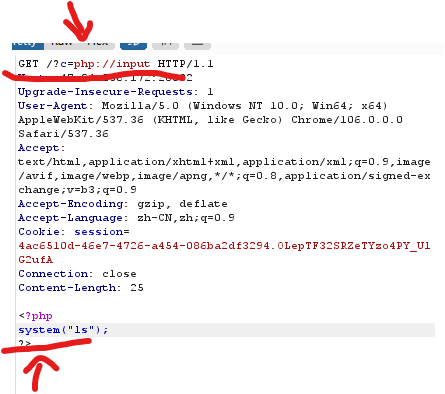Click the G2ufA cookie continuation text

point(36,260)
